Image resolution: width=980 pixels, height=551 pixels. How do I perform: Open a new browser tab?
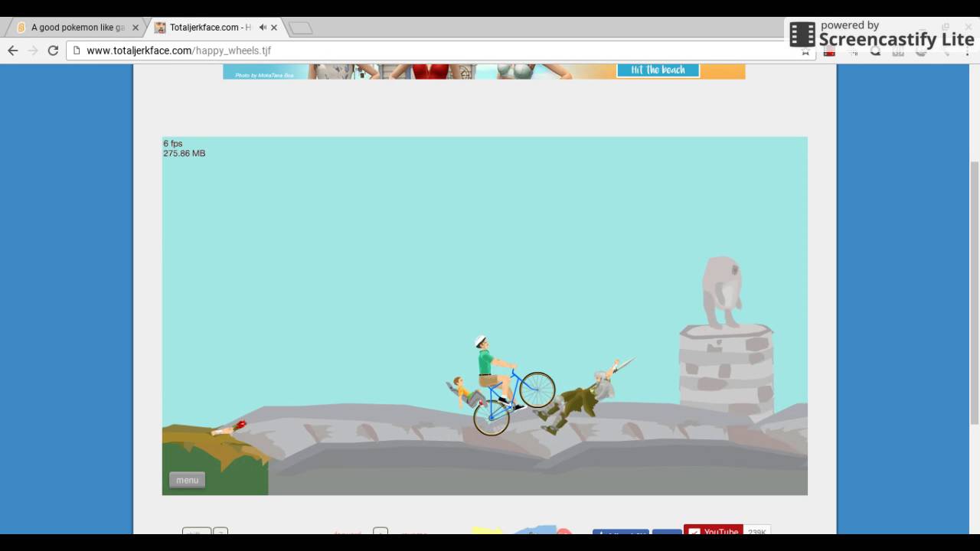point(300,28)
